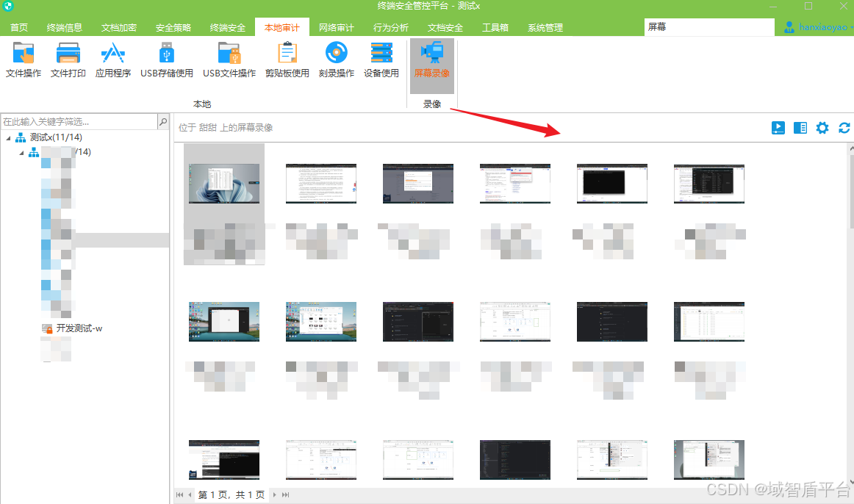Select the 测试x(11/14) tree item
This screenshot has height=504, width=854.
click(x=56, y=137)
